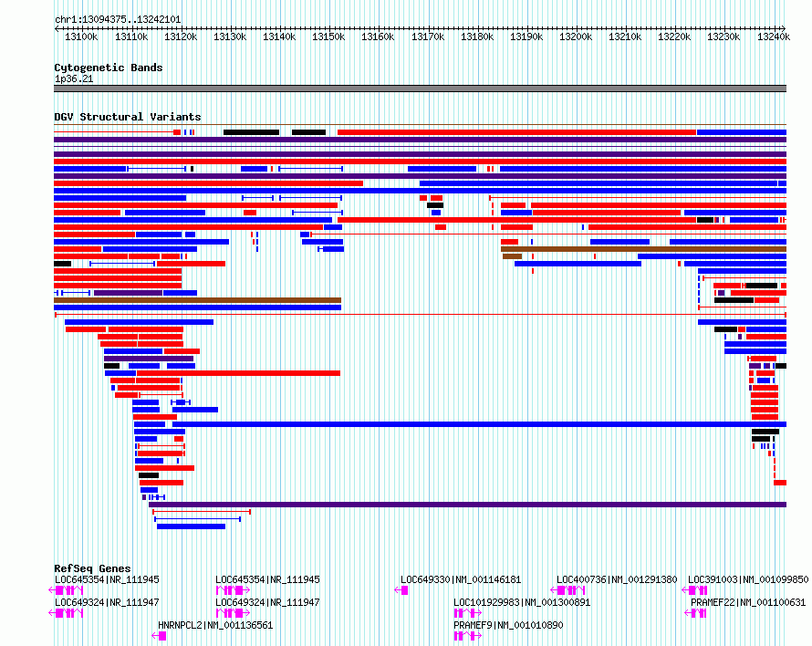Click the thin red variant line spanning the entire region

coord(420,315)
